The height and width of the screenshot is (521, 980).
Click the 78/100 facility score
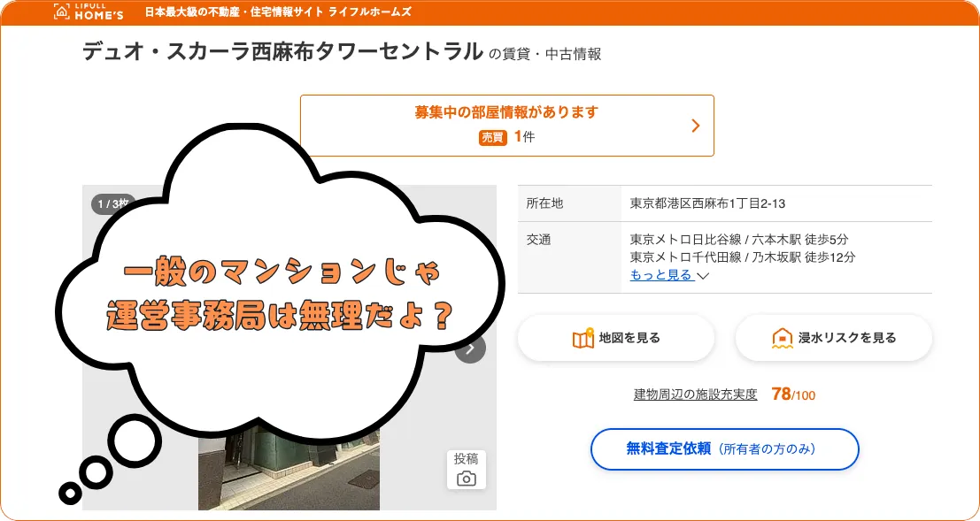(x=793, y=395)
